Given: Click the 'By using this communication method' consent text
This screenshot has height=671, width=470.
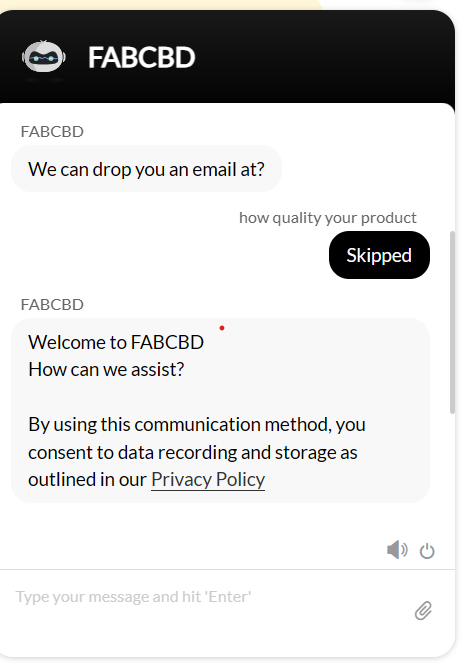Looking at the screenshot, I should coord(197,425).
